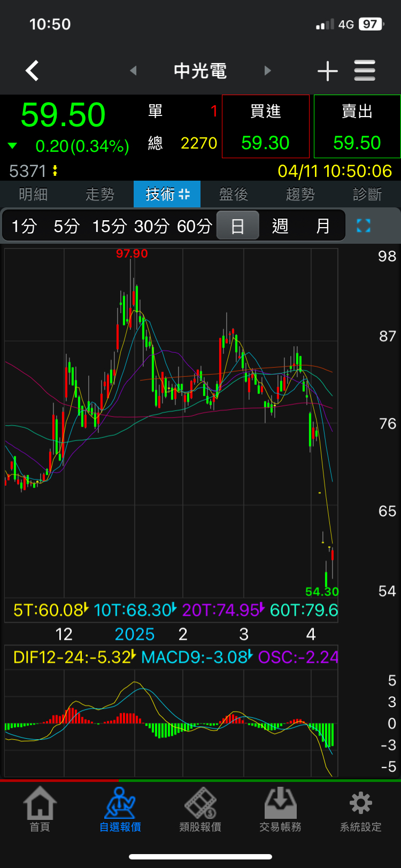Image resolution: width=401 pixels, height=868 pixels.
Task: Tap the 54.30 low price label
Action: point(322,592)
